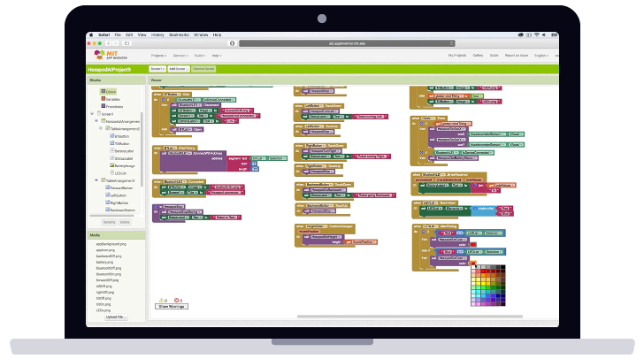
Task: Select appBackground.png in the Media list
Action: click(111, 244)
